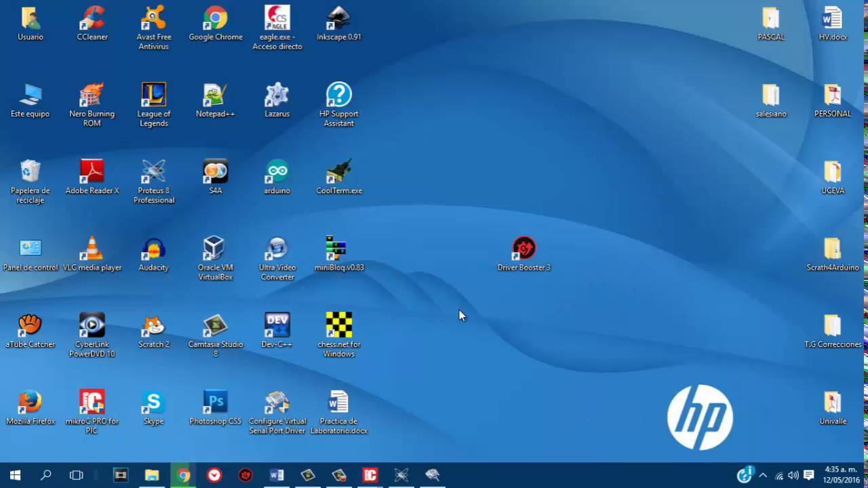The height and width of the screenshot is (488, 868).
Task: Open Avast Free Antivirus shortcut
Action: pyautogui.click(x=154, y=28)
